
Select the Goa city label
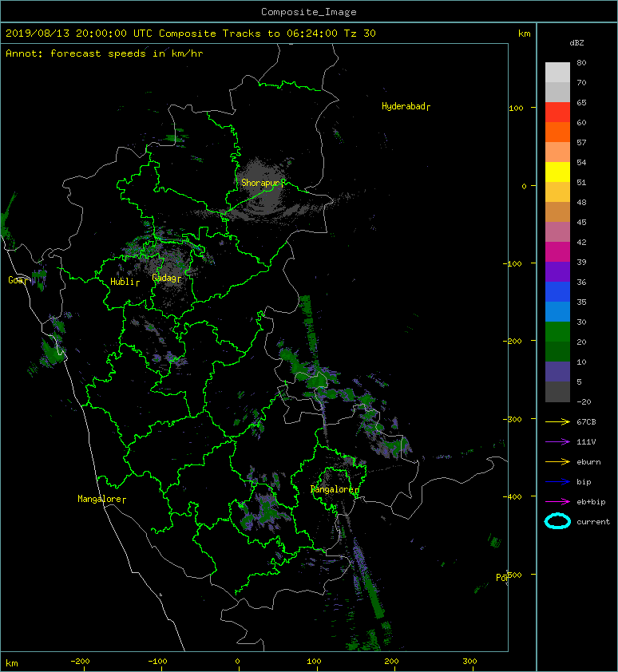[x=15, y=280]
